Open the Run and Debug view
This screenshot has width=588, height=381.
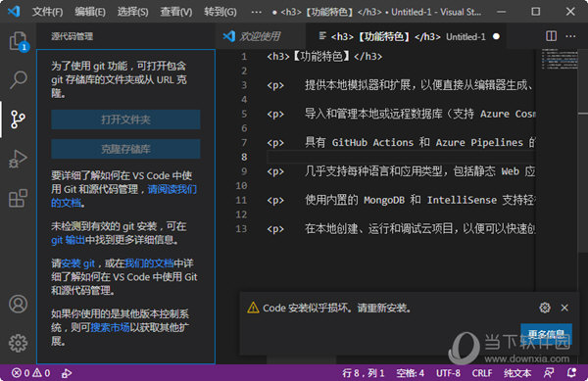tap(18, 159)
